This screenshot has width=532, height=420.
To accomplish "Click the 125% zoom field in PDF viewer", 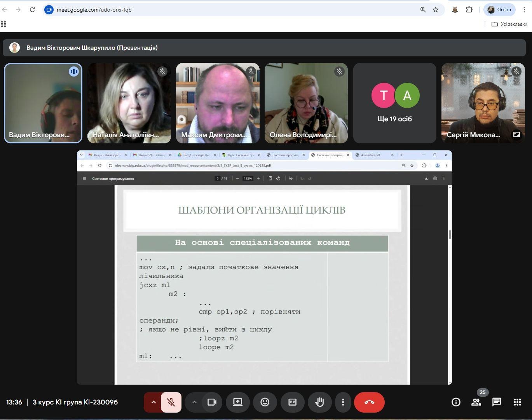I will (248, 179).
